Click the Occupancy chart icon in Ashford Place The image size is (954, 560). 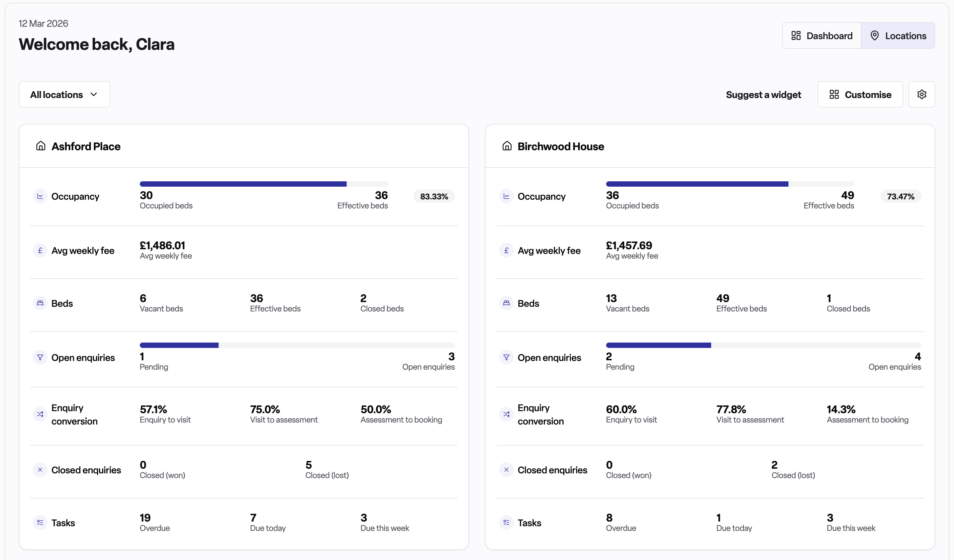(x=40, y=196)
